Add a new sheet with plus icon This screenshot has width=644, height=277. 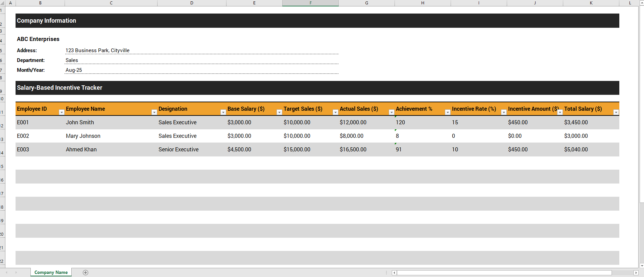86,273
